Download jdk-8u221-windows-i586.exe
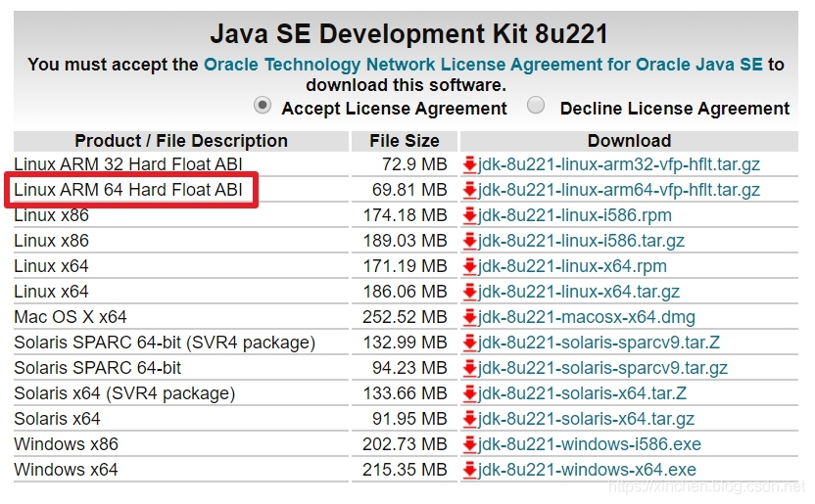This screenshot has height=504, width=815. [590, 444]
